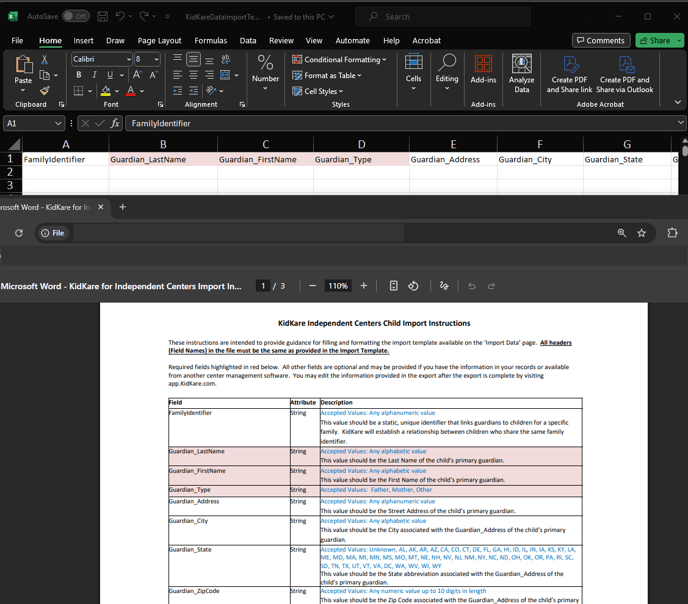Toggle Middle Align vertical alignment
The width and height of the screenshot is (688, 604).
pyautogui.click(x=194, y=59)
